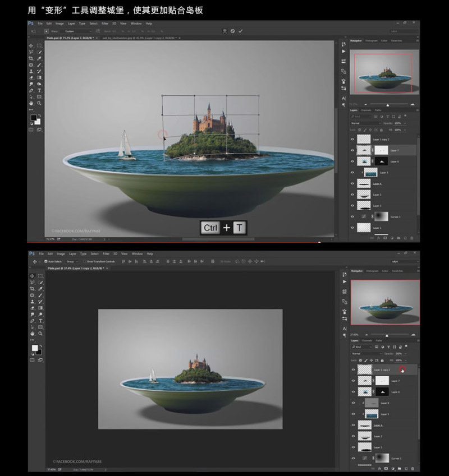449x476 pixels.
Task: Hide Layer 1 in the top window
Action: [352, 228]
